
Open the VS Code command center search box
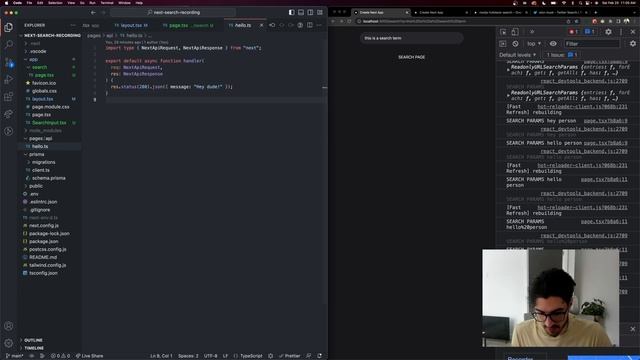[173, 13]
